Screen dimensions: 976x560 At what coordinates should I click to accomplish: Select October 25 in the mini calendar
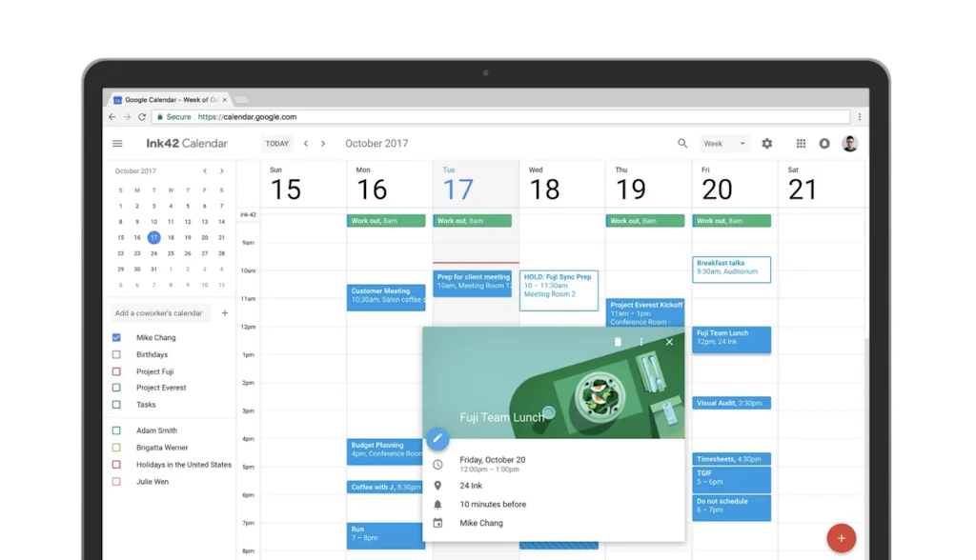170,251
